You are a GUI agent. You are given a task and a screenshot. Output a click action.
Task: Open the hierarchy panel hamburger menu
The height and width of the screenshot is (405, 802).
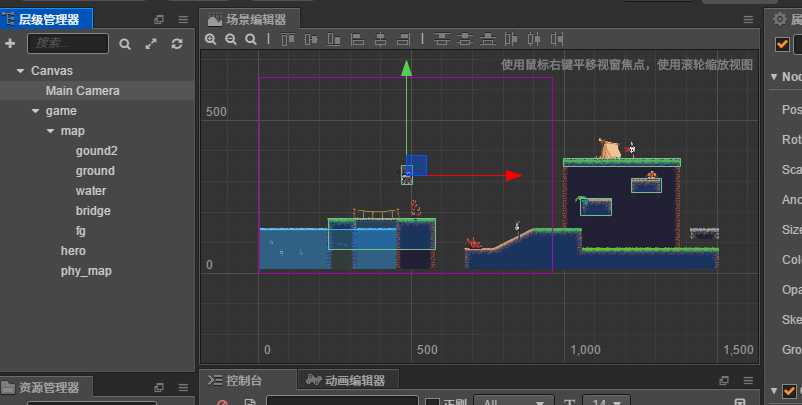(183, 19)
